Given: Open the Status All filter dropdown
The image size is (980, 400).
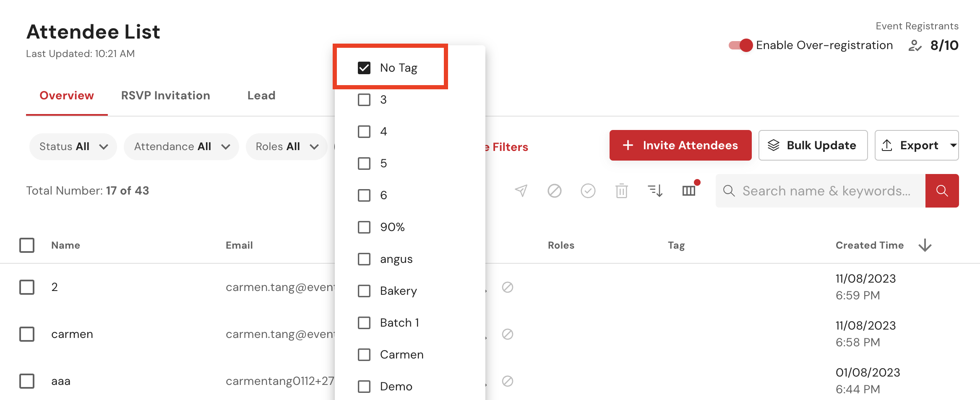Looking at the screenshot, I should tap(73, 147).
